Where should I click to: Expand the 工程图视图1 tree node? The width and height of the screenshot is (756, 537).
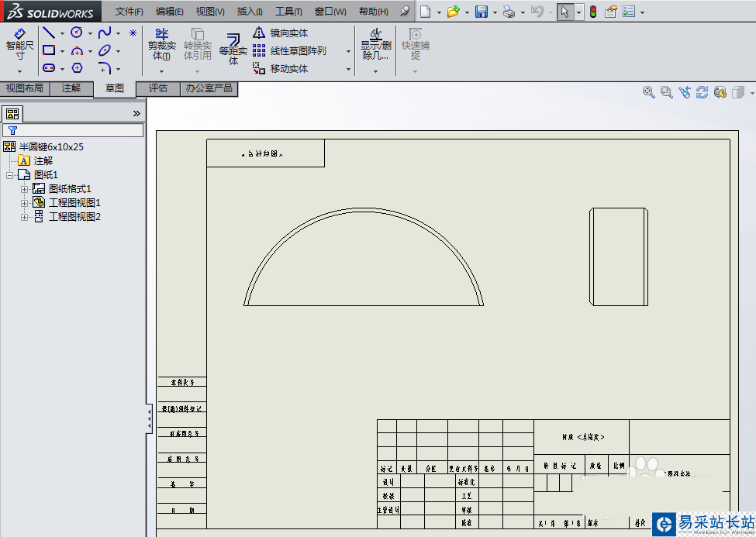click(x=24, y=203)
